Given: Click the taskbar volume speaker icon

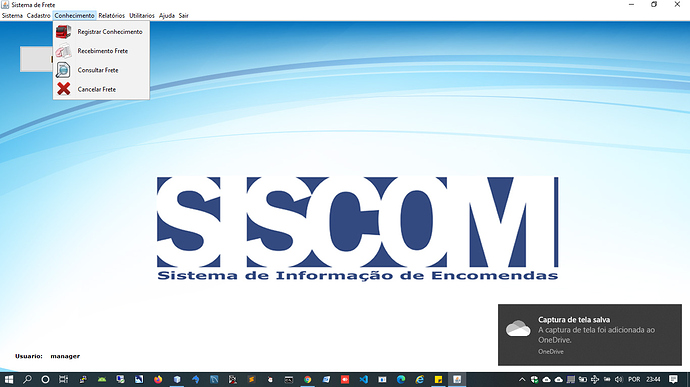Looking at the screenshot, I should pyautogui.click(x=619, y=379).
